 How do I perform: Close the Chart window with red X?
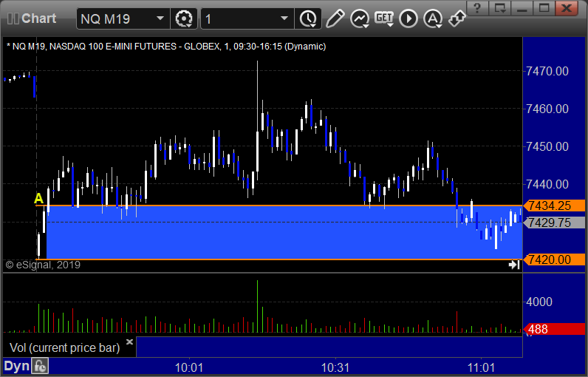[567, 8]
